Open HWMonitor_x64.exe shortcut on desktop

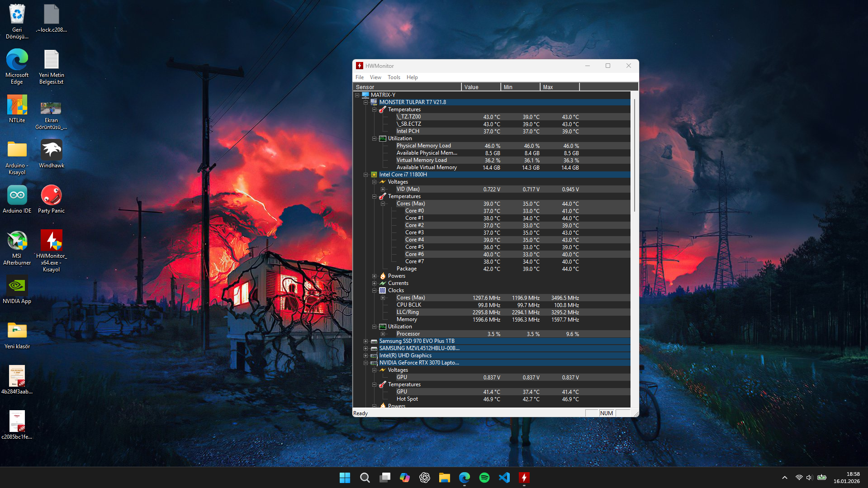[52, 251]
